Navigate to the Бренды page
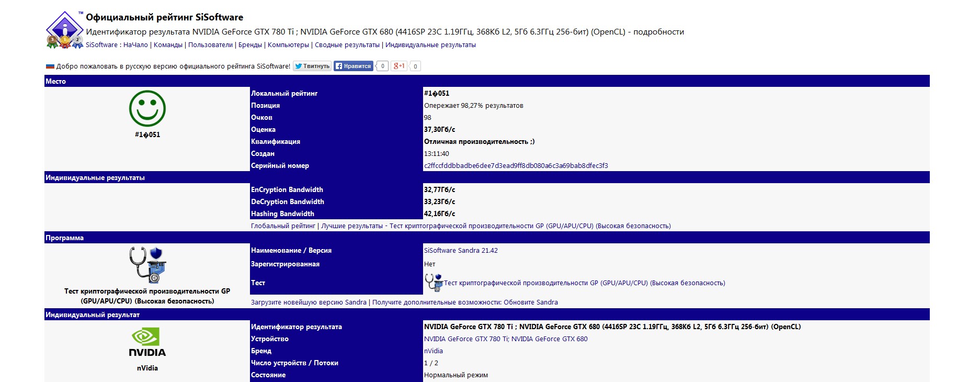The height and width of the screenshot is (382, 980). pos(250,45)
